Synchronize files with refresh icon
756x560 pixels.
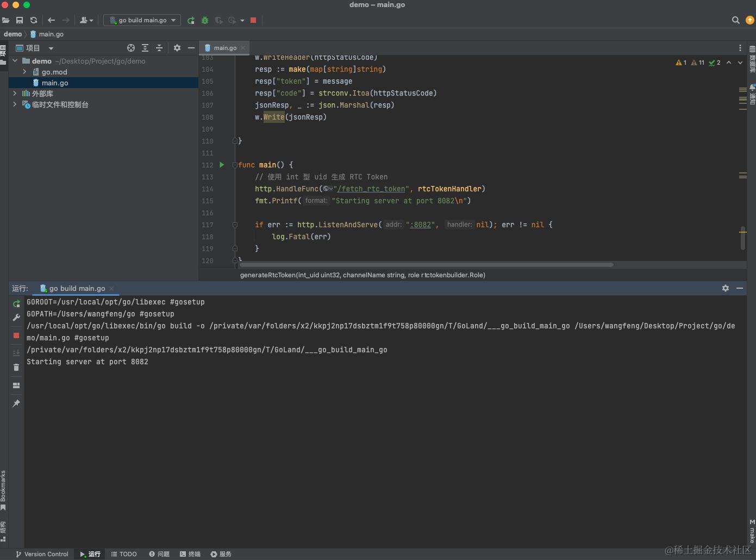34,20
